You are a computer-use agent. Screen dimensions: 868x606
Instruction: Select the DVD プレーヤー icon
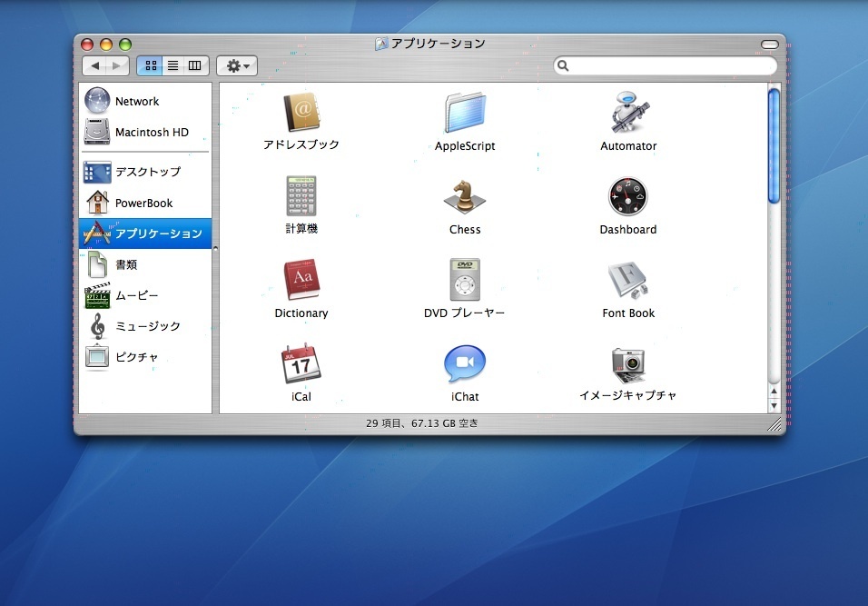click(x=465, y=280)
